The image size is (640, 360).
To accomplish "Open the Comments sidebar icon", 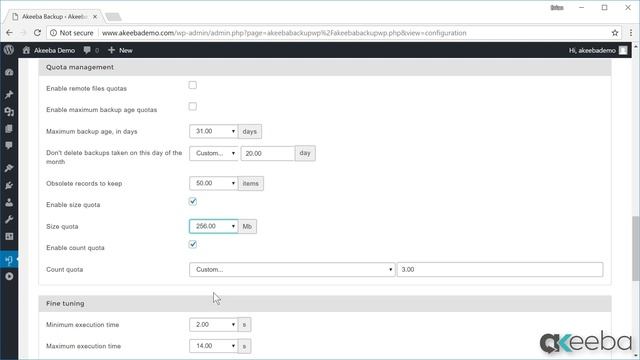I will (9, 146).
